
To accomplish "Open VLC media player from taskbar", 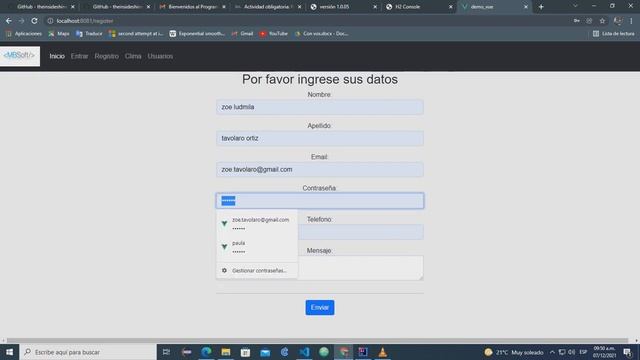I will [382, 352].
